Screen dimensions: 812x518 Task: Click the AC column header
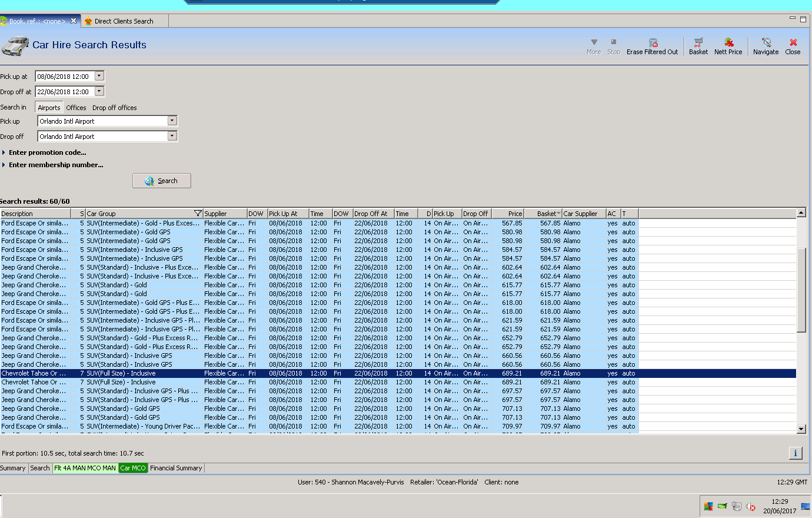613,214
